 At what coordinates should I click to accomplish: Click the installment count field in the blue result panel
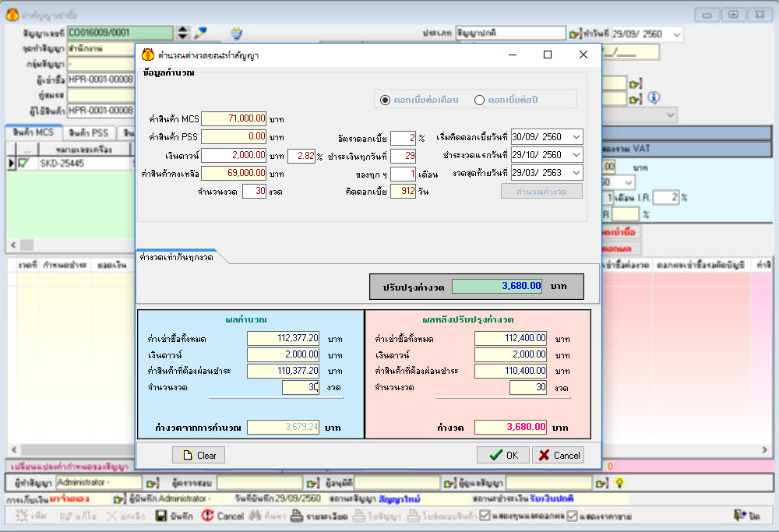301,387
